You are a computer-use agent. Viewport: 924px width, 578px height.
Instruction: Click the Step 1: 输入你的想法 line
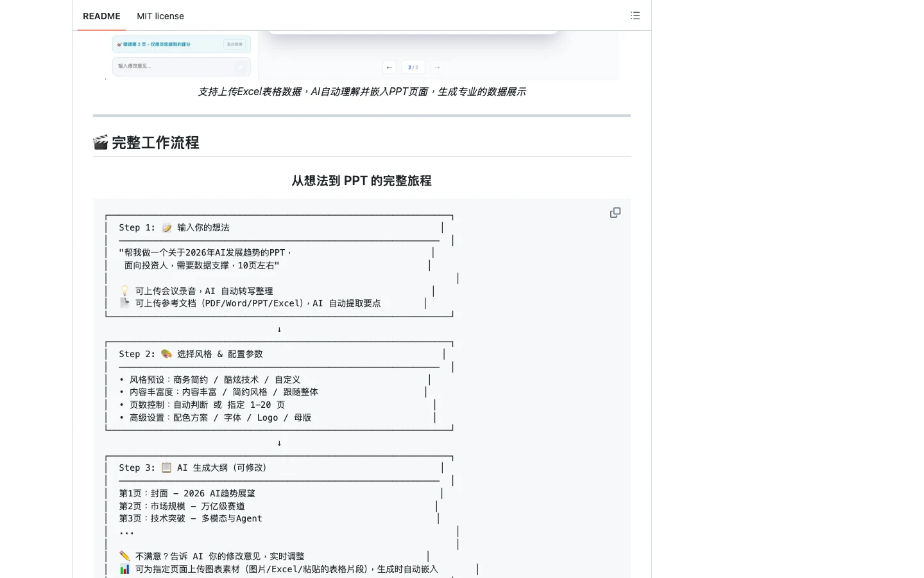(174, 227)
